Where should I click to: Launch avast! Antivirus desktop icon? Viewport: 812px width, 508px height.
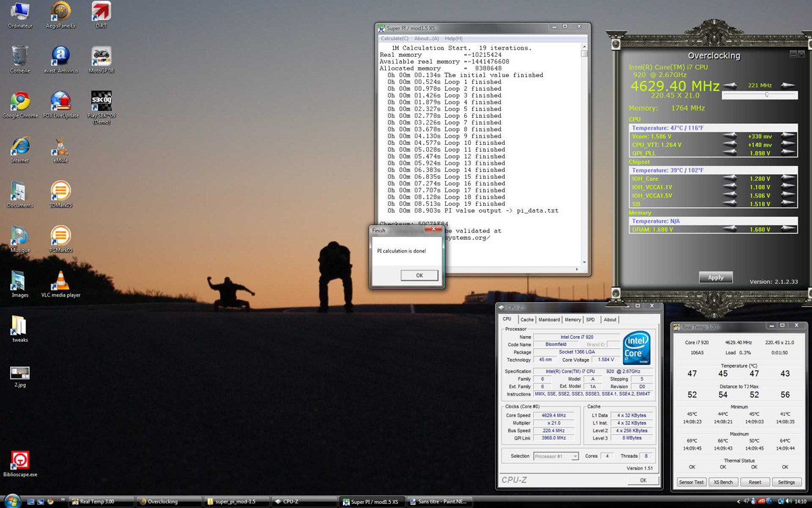tap(61, 60)
